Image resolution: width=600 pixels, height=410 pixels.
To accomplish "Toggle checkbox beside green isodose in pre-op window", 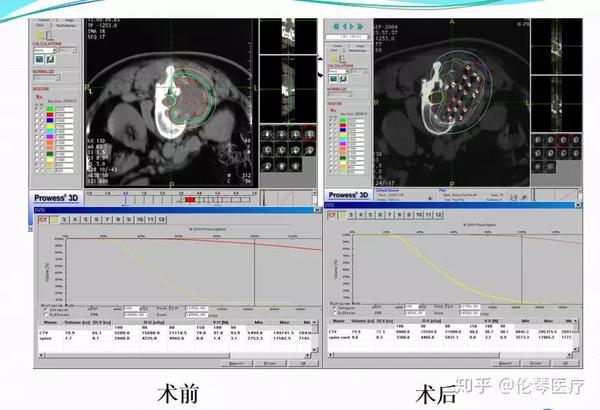I will coord(37,109).
